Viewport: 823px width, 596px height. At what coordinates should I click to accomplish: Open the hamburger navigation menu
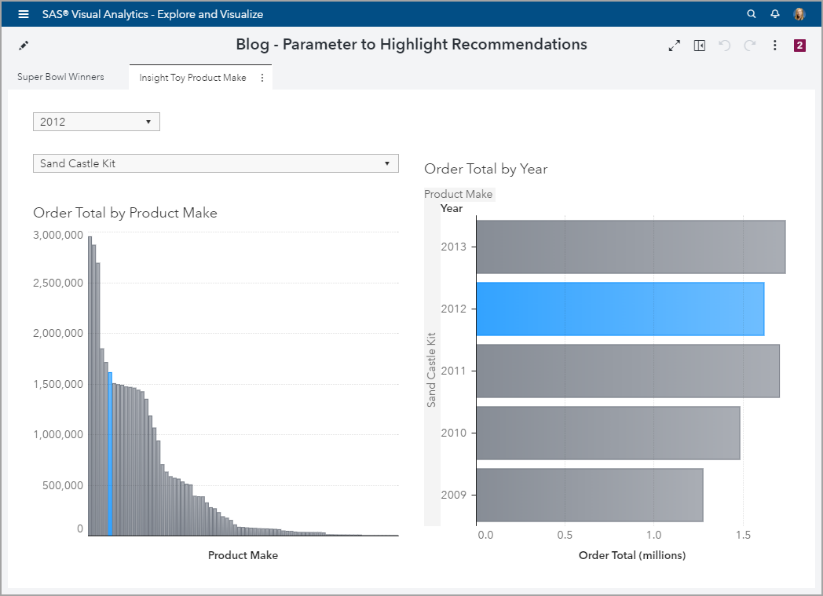coord(23,14)
